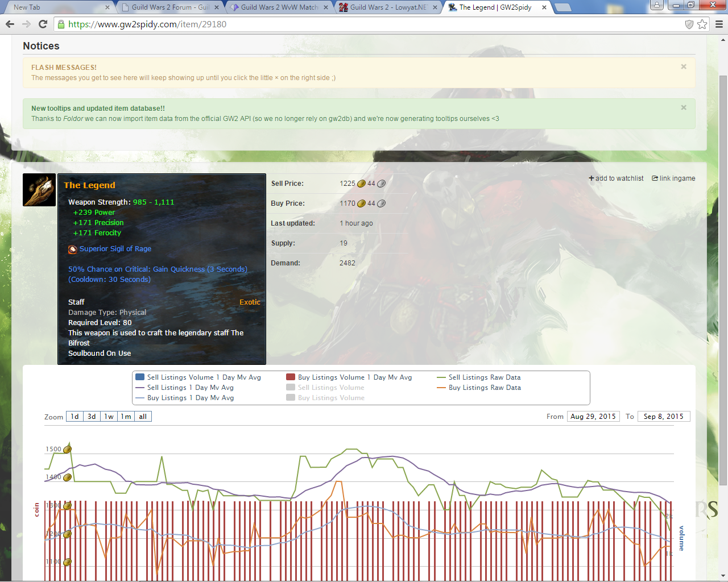Click add to watchlist link

pyautogui.click(x=616, y=178)
